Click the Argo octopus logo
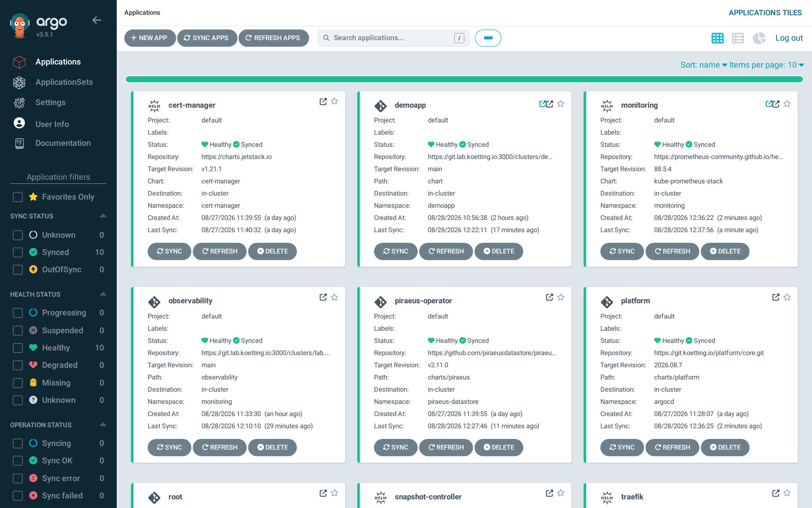 [19, 26]
